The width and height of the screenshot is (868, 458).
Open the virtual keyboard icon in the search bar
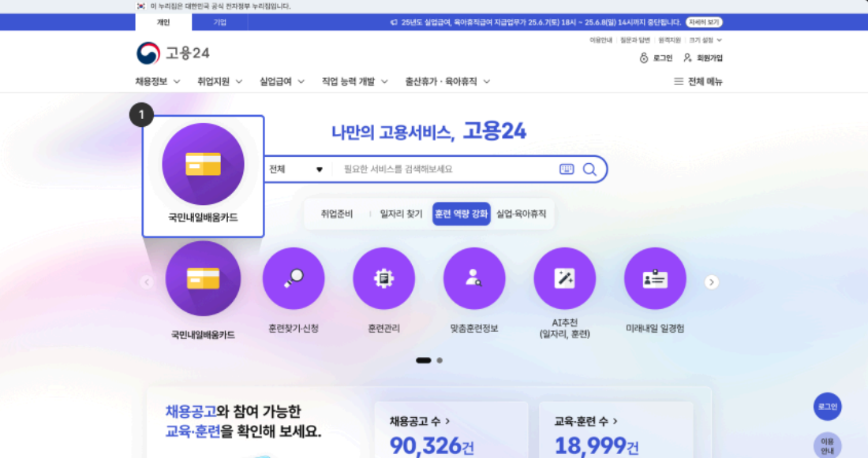[x=567, y=169]
